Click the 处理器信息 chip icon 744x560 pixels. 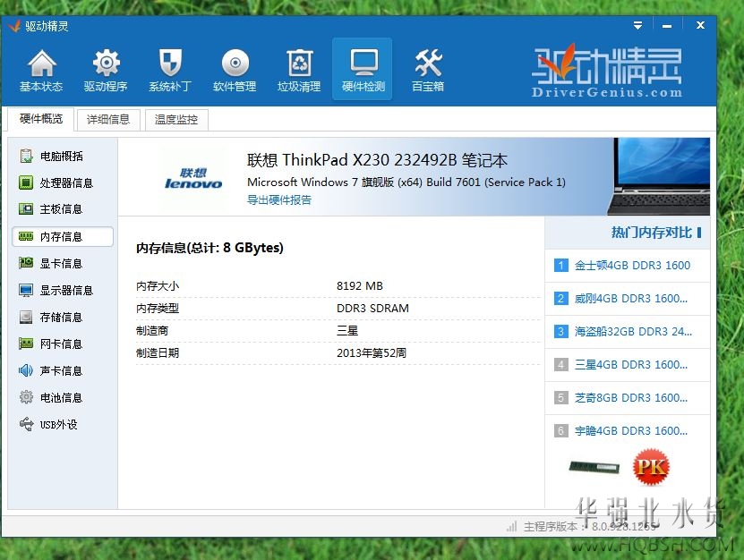coord(26,182)
